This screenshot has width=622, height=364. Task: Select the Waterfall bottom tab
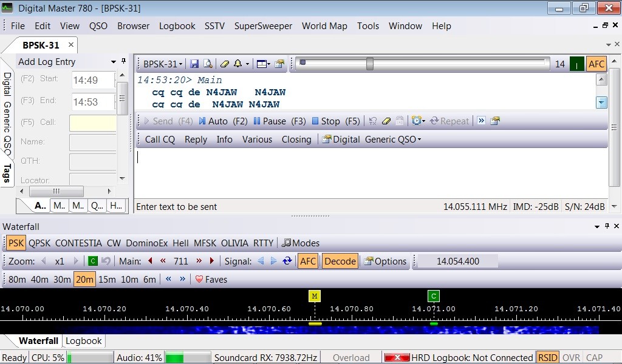click(x=38, y=340)
